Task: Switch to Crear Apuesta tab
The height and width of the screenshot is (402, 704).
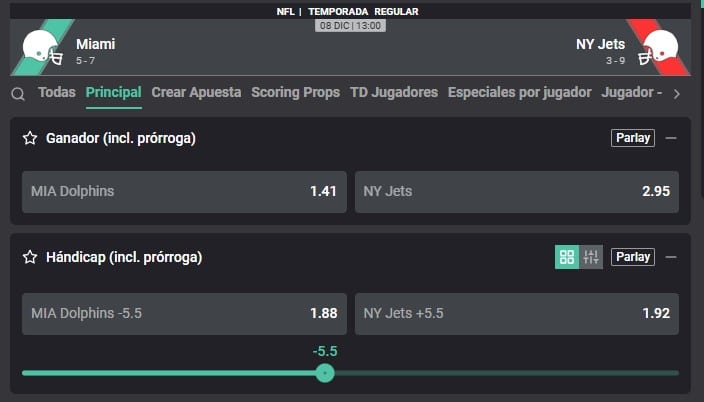Action: (x=196, y=92)
